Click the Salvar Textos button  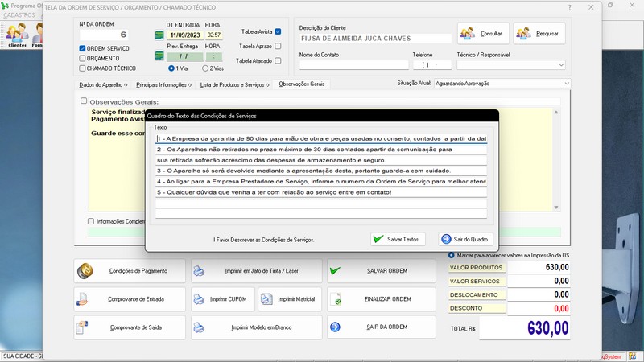[x=398, y=239]
